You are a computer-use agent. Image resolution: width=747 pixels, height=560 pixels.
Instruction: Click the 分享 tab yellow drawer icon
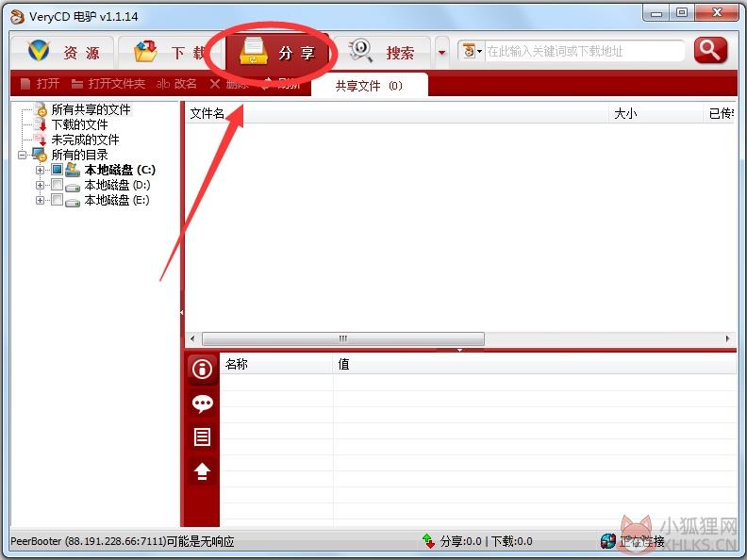coord(254,51)
